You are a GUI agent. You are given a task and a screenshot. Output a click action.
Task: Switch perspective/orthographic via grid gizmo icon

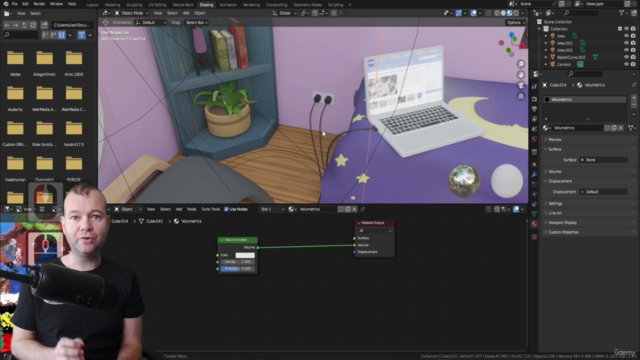click(x=521, y=96)
